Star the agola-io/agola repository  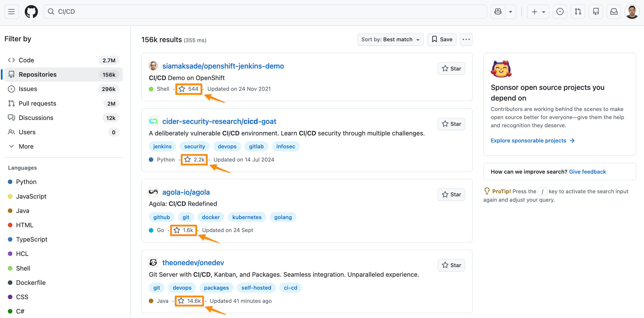pyautogui.click(x=451, y=194)
